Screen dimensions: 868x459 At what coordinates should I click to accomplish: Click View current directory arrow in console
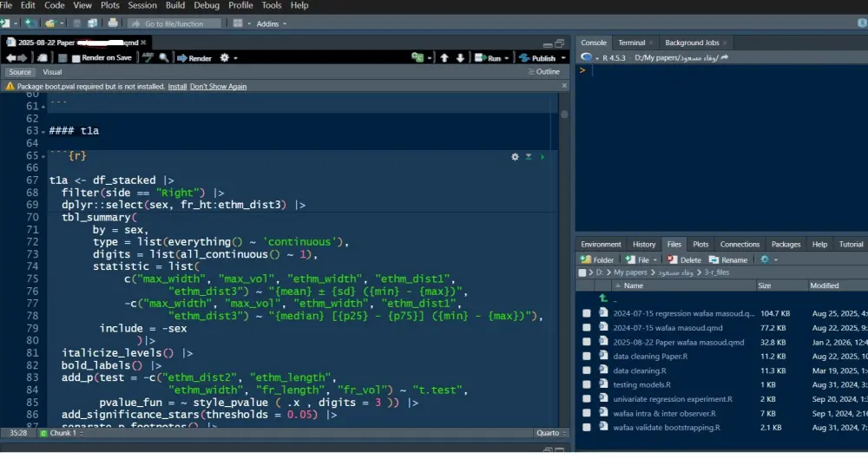click(725, 57)
